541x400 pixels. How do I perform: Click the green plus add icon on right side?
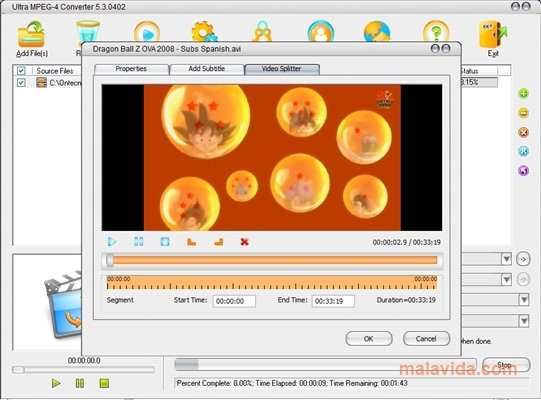pos(523,94)
